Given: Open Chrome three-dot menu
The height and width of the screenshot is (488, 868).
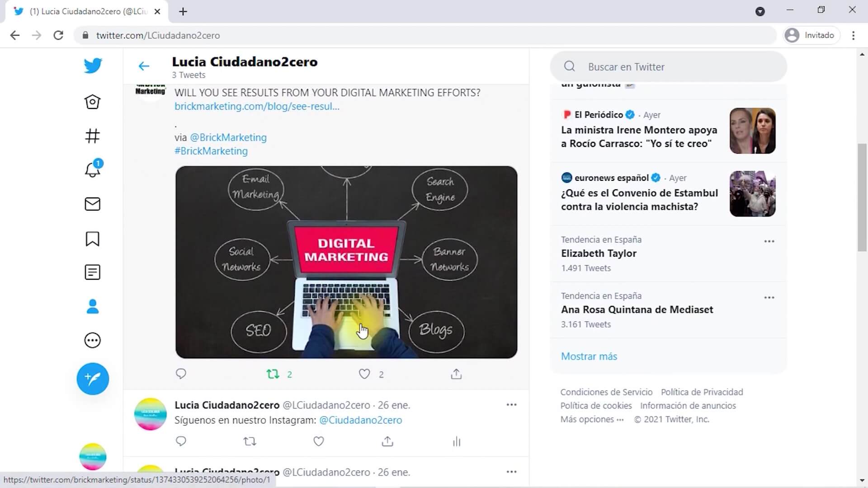Looking at the screenshot, I should 854,35.
